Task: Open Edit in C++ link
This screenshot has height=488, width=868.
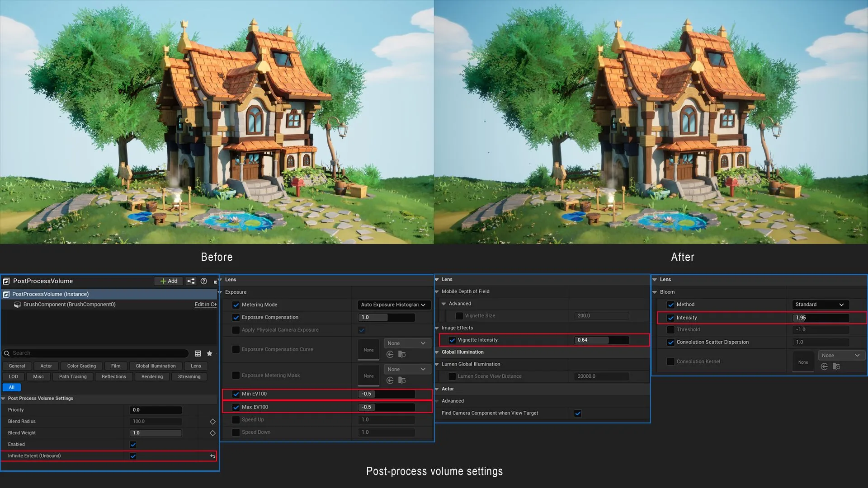Action: point(206,305)
